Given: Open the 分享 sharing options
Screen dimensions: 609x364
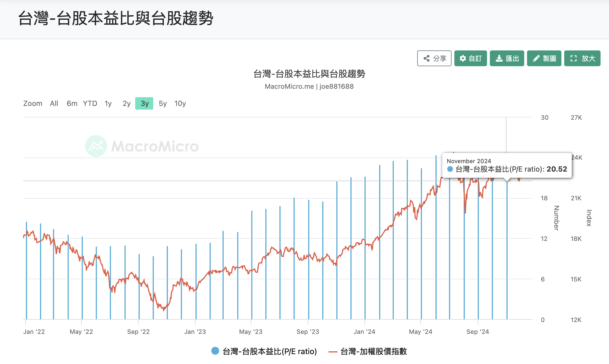Looking at the screenshot, I should 434,58.
